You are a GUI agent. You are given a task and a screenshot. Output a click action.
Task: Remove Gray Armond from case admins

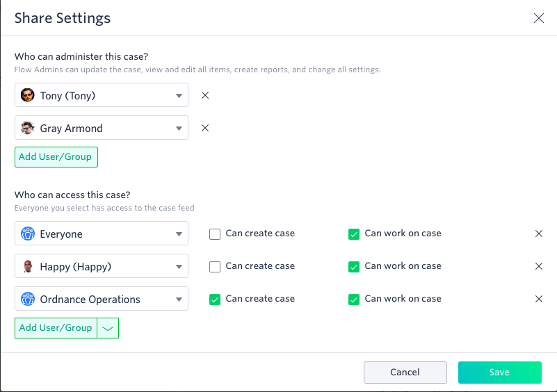(205, 128)
